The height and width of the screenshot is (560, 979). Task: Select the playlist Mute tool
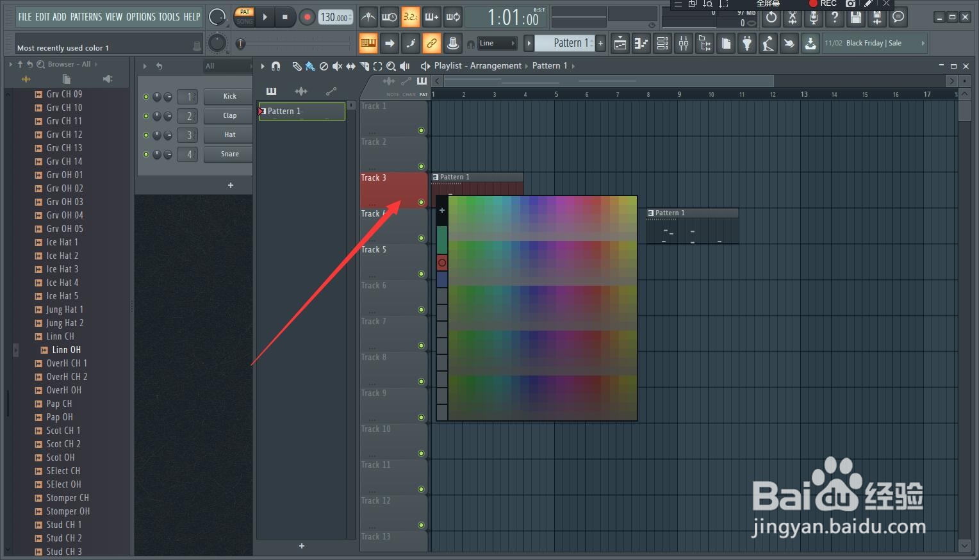point(337,66)
